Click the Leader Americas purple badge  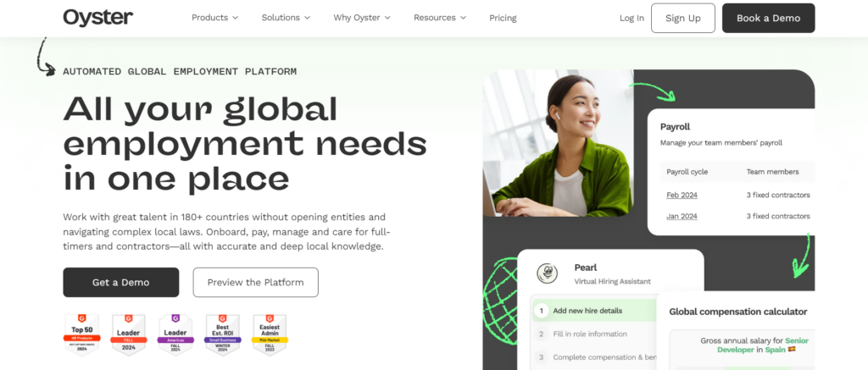point(175,334)
